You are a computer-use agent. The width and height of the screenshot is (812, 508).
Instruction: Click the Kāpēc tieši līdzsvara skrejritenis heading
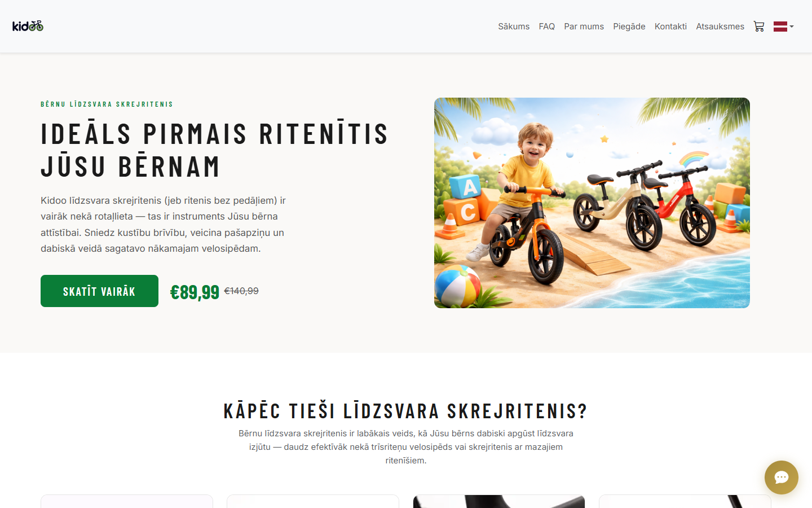tap(406, 411)
